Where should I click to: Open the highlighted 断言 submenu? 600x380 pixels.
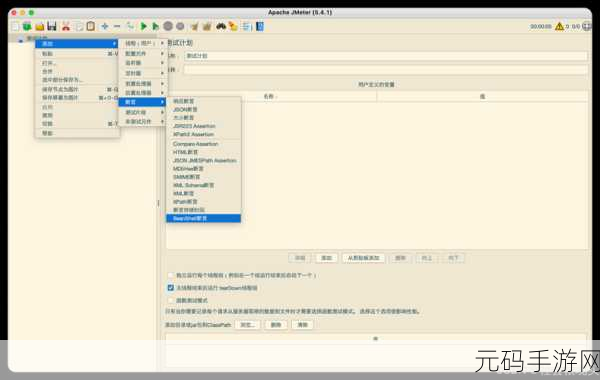[x=142, y=102]
